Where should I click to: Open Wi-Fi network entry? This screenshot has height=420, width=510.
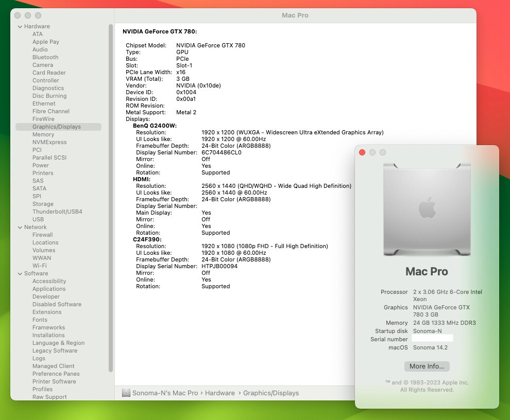[39, 266]
